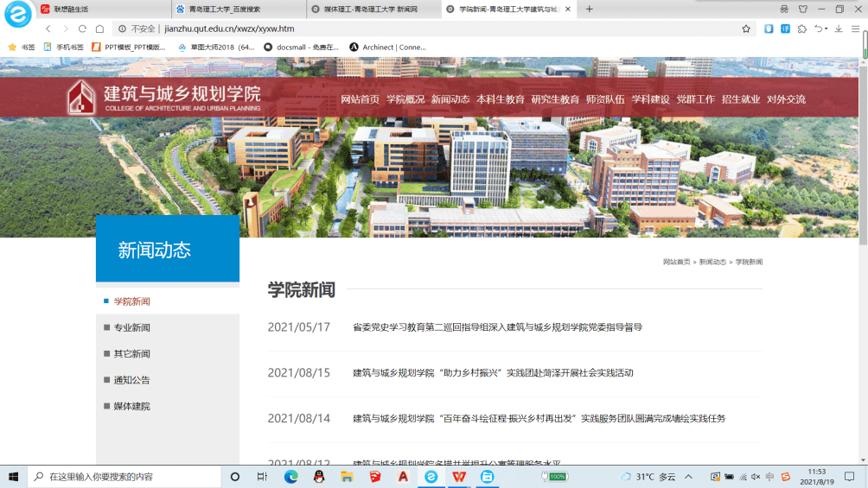Open the PPT模板 bookmark
The width and height of the screenshot is (868, 488).
coord(129,47)
